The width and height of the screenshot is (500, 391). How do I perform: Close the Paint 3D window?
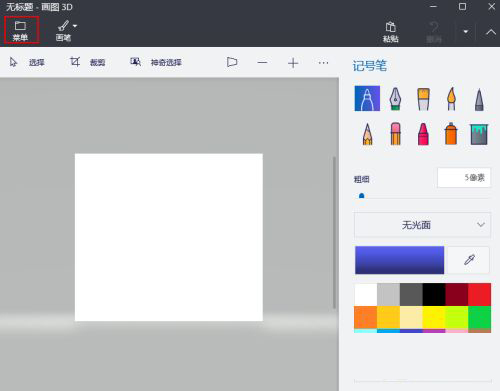pos(491,6)
